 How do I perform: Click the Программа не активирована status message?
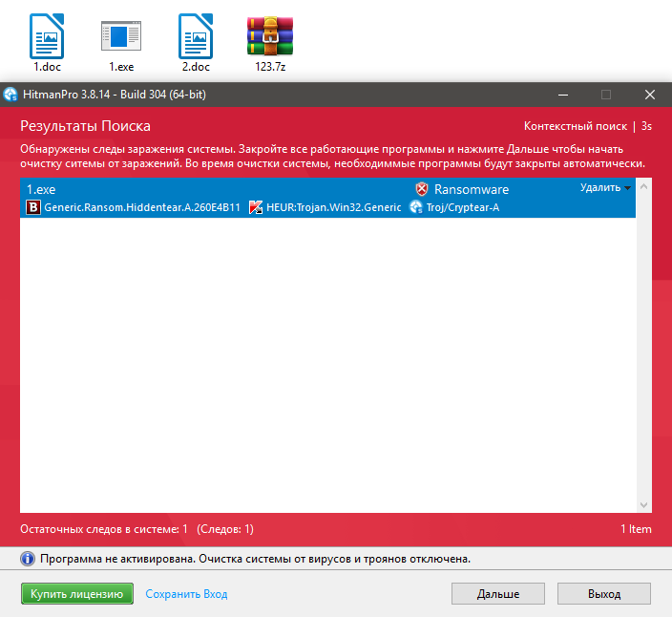point(256,559)
